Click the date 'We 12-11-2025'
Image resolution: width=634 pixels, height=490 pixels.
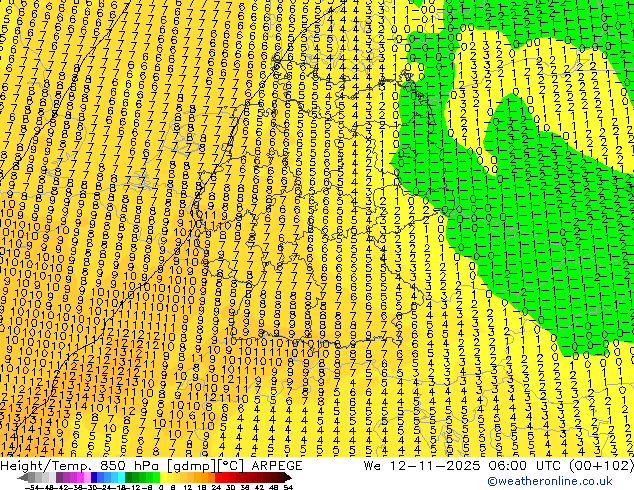click(x=423, y=466)
